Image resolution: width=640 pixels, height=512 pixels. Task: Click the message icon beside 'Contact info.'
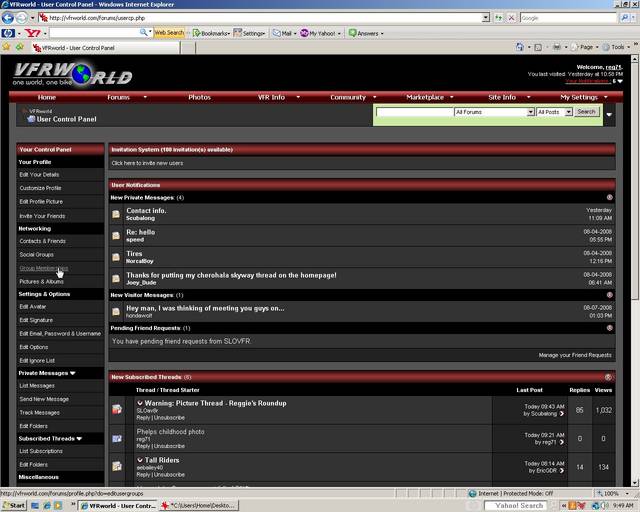[116, 214]
